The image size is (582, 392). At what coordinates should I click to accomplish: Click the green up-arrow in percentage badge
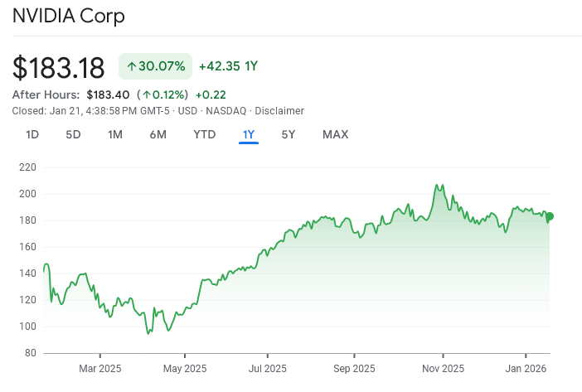coord(131,65)
